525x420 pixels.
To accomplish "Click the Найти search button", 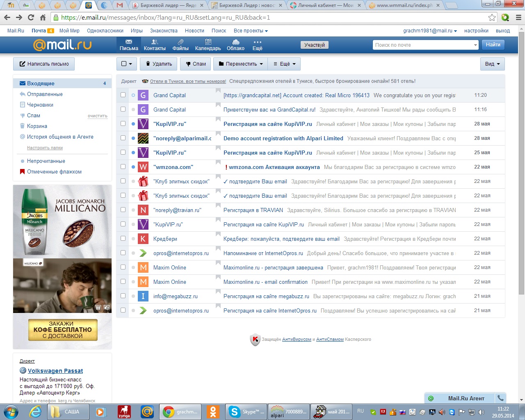I will (493, 45).
